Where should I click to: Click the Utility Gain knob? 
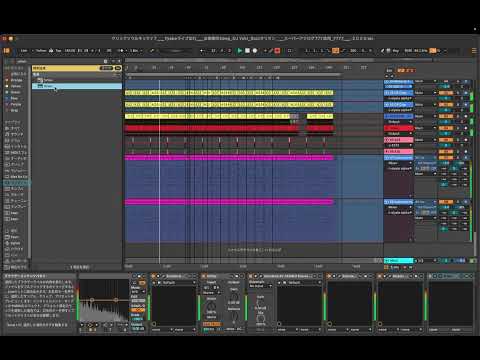tap(234, 297)
